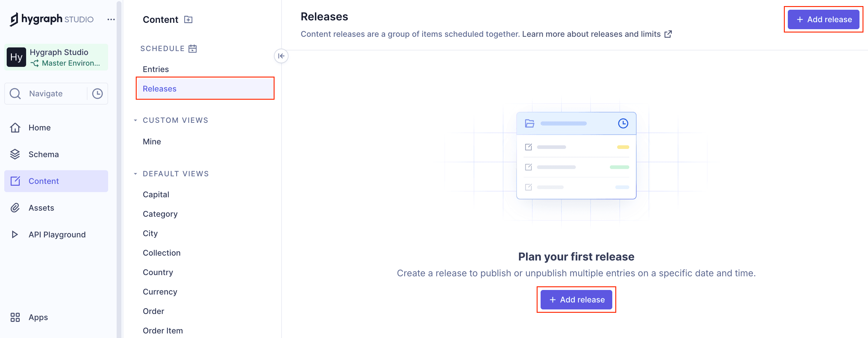Open the Assets panel
The height and width of the screenshot is (338, 868).
point(41,208)
